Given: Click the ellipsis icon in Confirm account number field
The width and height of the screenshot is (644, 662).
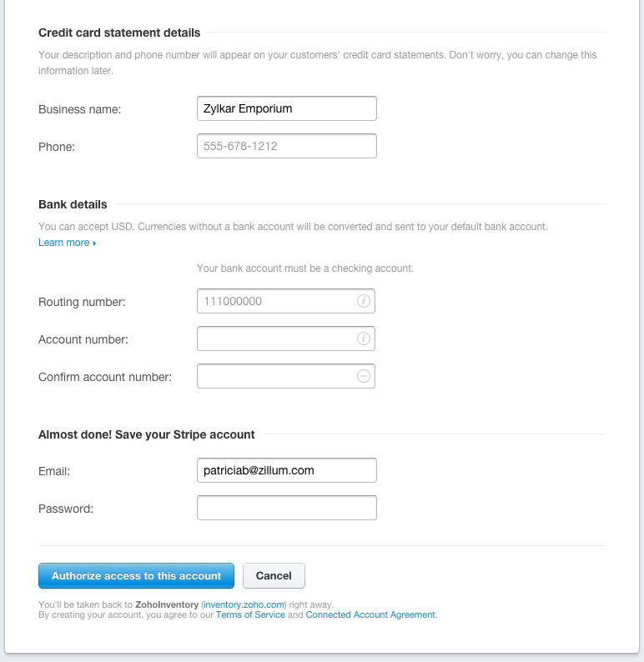Looking at the screenshot, I should pyautogui.click(x=364, y=376).
